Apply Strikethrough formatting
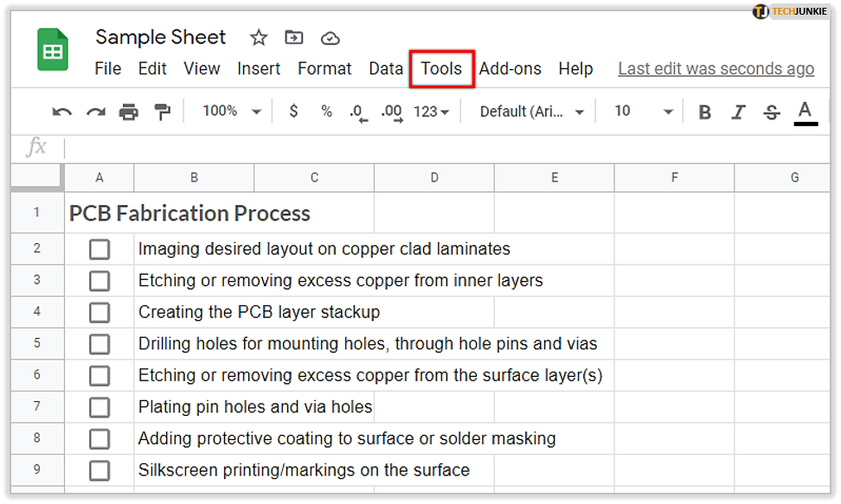 click(x=772, y=112)
